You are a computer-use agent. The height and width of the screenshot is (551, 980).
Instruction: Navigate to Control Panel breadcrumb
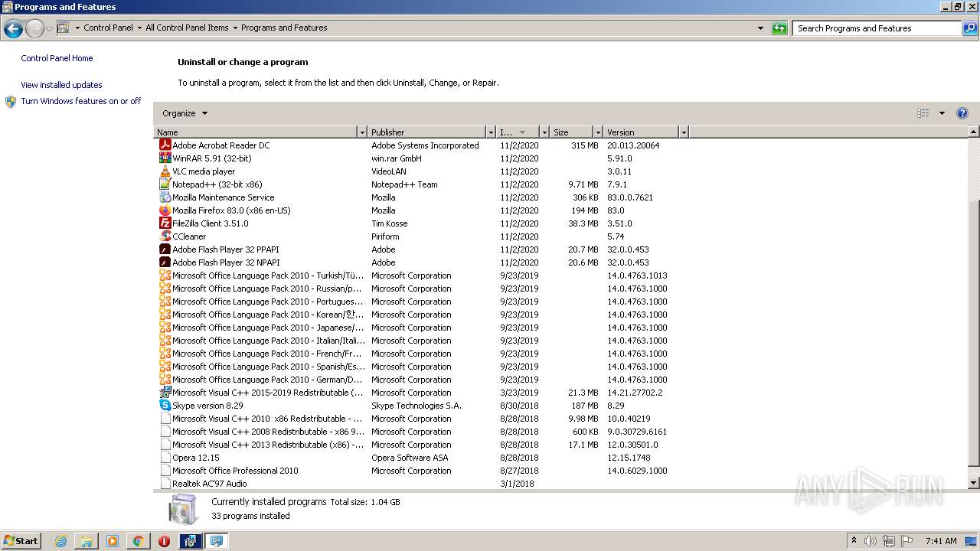[108, 28]
